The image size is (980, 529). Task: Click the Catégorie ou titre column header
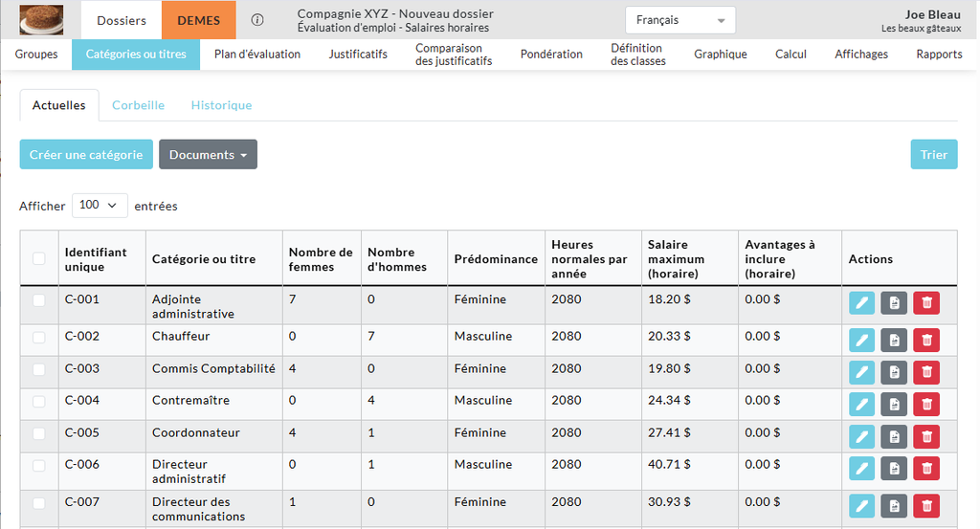click(213, 258)
